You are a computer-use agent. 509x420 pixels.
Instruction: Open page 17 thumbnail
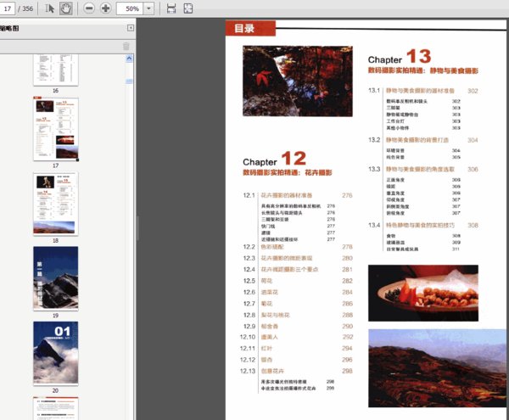56,129
